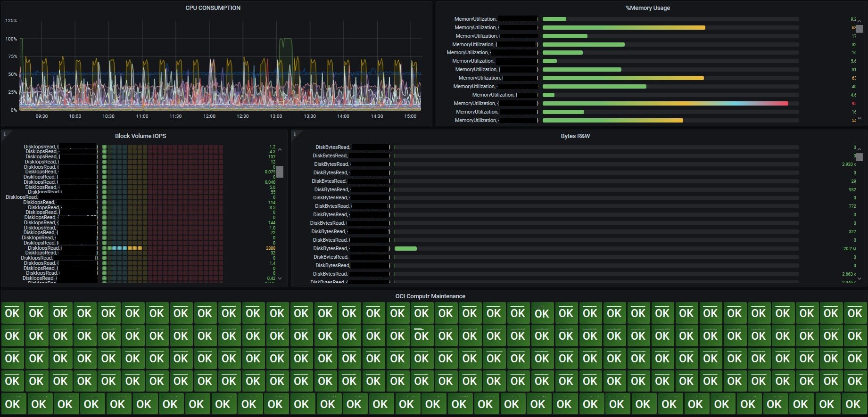Click the Memory Usage scrollbar thumb
Image resolution: width=868 pixels, height=417 pixels.
click(x=859, y=29)
